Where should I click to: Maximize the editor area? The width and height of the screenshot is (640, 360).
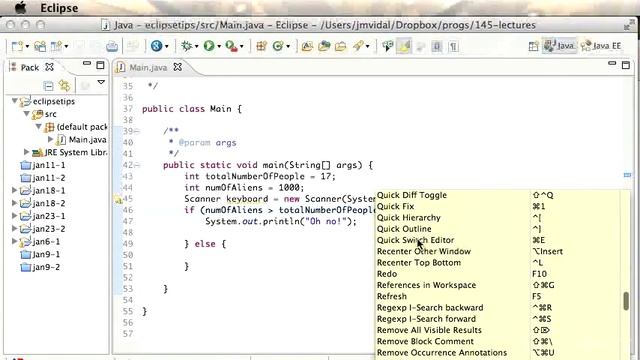point(626,65)
